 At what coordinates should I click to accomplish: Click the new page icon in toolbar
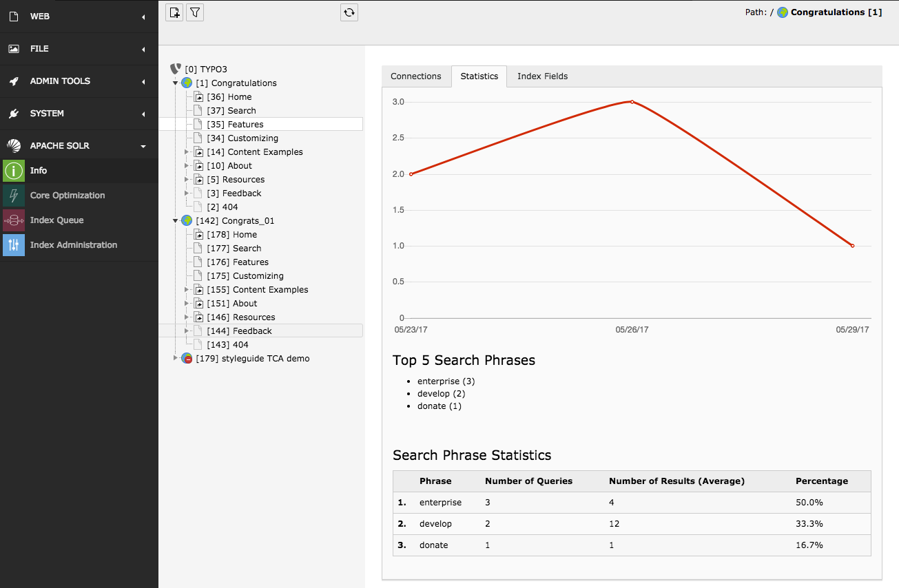coord(175,12)
